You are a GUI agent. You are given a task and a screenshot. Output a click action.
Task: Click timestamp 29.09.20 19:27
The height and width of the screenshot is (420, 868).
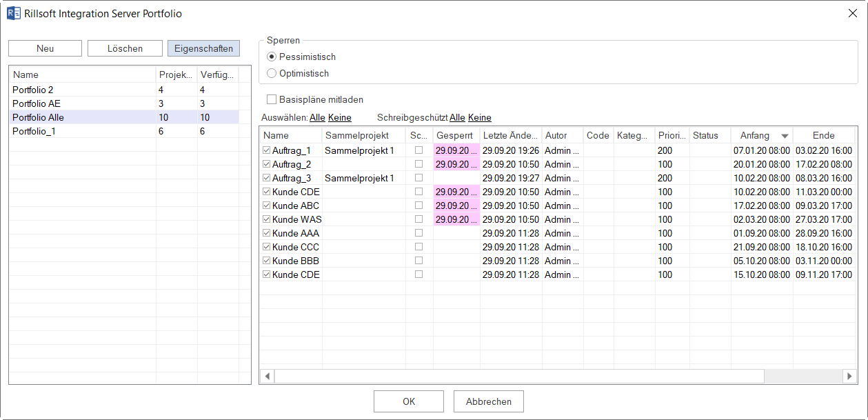click(511, 178)
